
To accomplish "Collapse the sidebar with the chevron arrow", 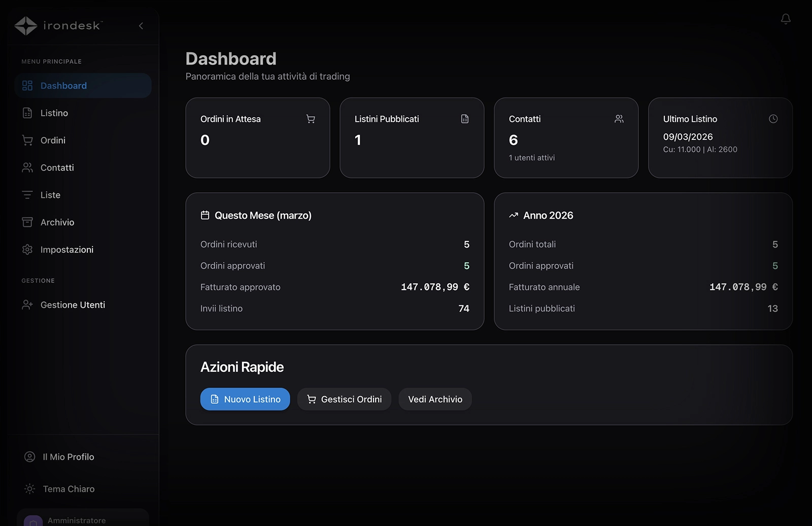I will [141, 25].
